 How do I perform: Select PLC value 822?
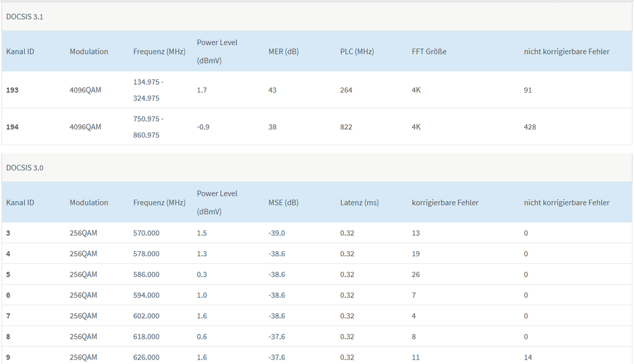[x=346, y=127]
